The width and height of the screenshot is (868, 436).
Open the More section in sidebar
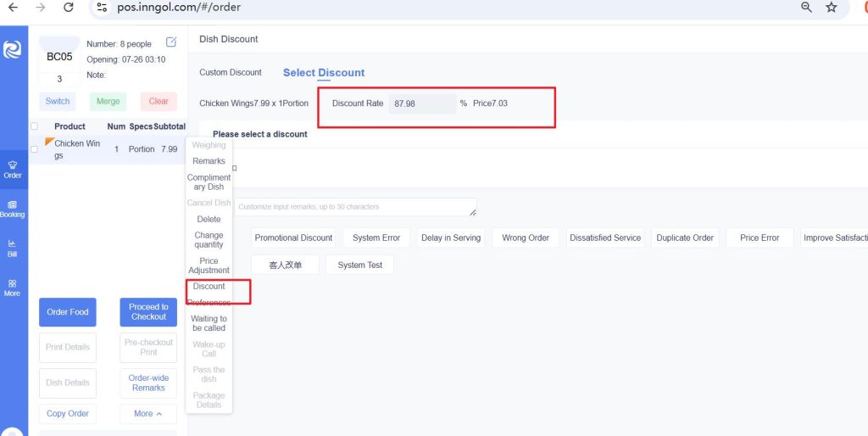[12, 288]
